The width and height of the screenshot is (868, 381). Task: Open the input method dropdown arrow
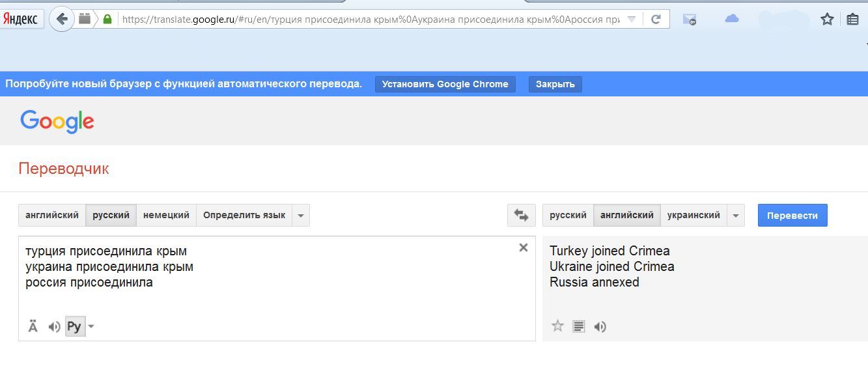click(91, 327)
